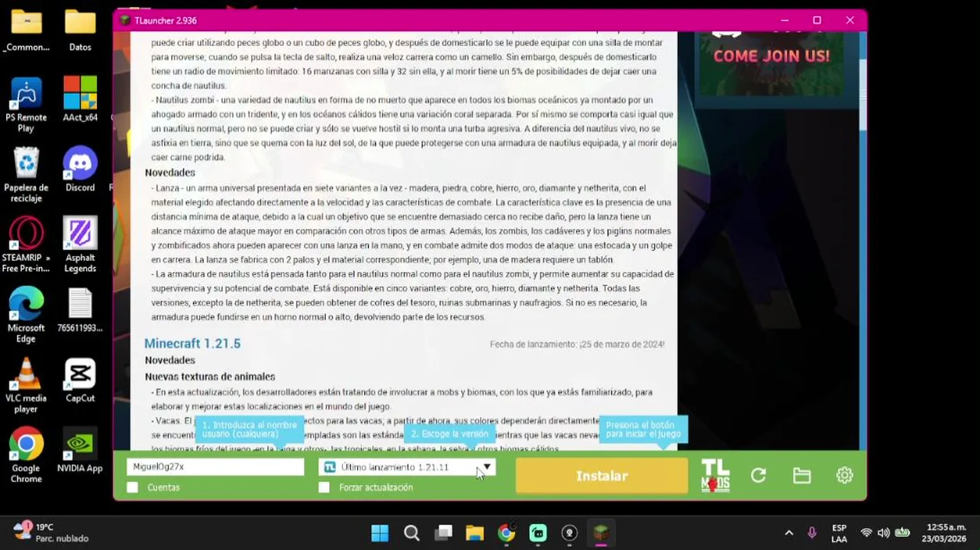This screenshot has width=980, height=550.
Task: Open AAct_x64 desktop icon
Action: point(80,99)
